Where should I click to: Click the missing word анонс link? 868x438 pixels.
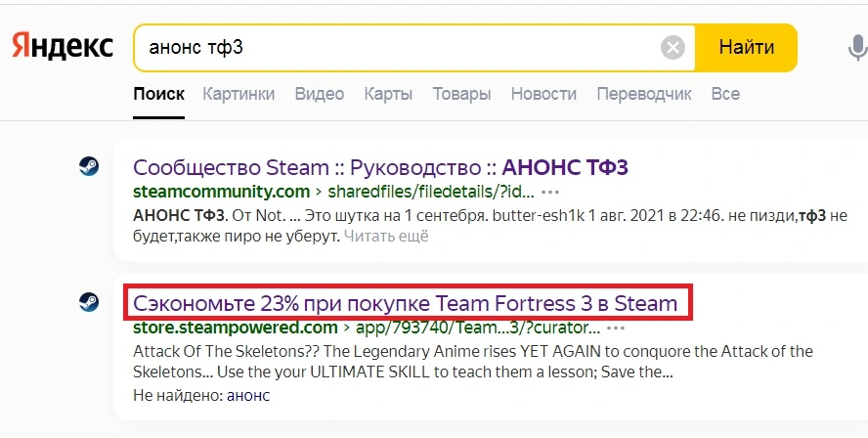click(x=248, y=396)
